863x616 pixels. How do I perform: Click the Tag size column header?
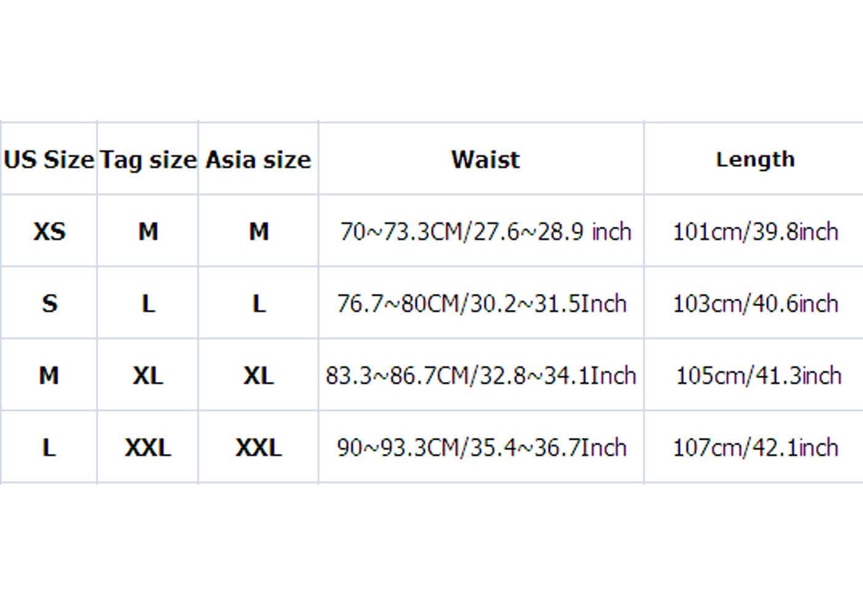[x=148, y=160]
